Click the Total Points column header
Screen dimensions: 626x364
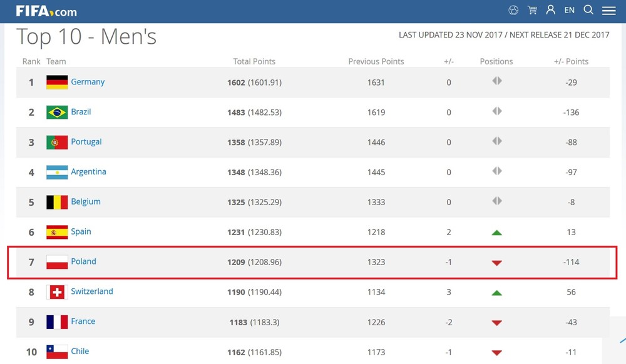(254, 61)
